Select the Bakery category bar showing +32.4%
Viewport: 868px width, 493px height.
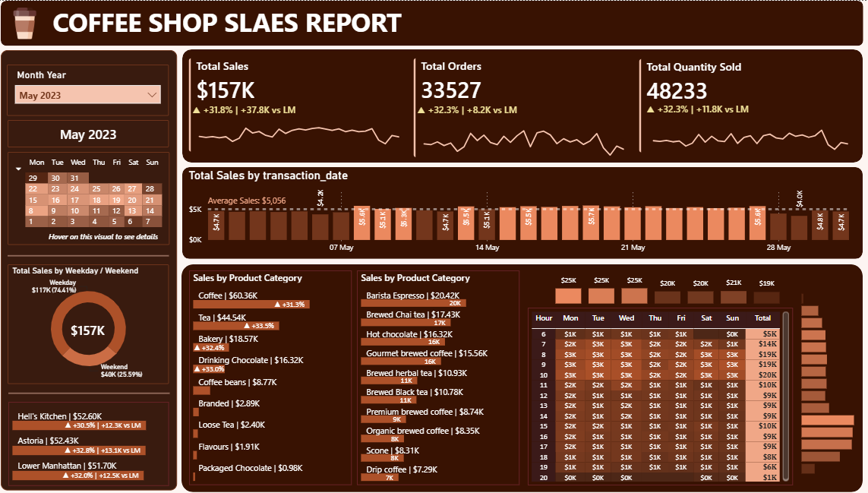coord(211,348)
